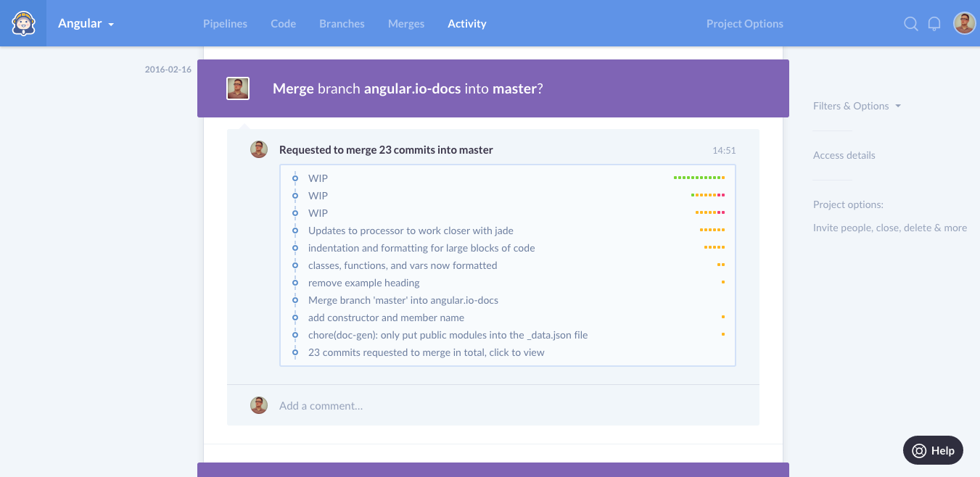Switch to the Code tab
The image size is (980, 477).
tap(283, 24)
